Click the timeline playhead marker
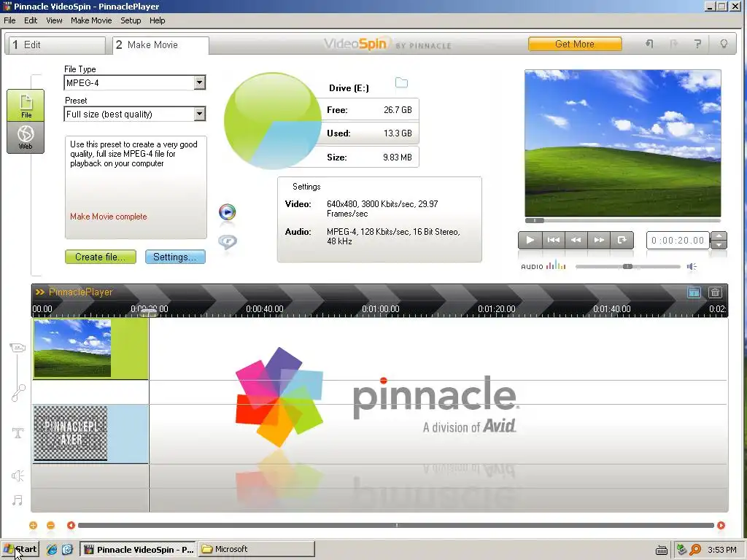747x560 pixels. [149, 313]
